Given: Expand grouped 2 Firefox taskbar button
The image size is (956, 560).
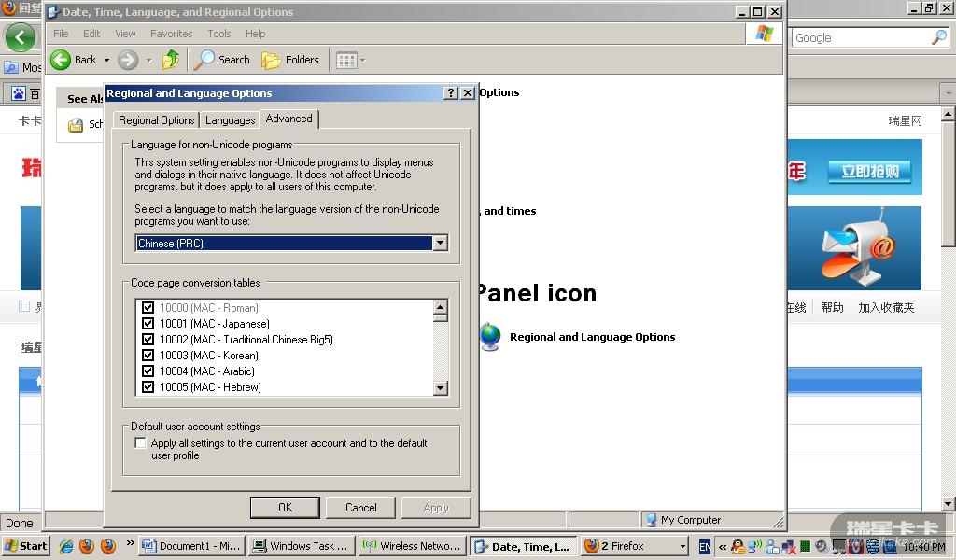Looking at the screenshot, I should pyautogui.click(x=634, y=546).
